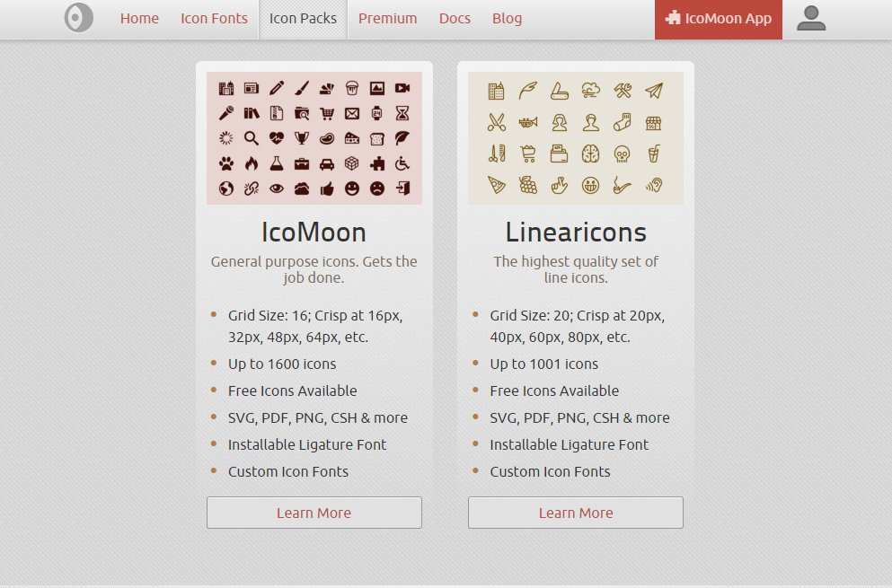This screenshot has width=892, height=588.
Task: Launch the IcoMoon App button
Action: [719, 20]
